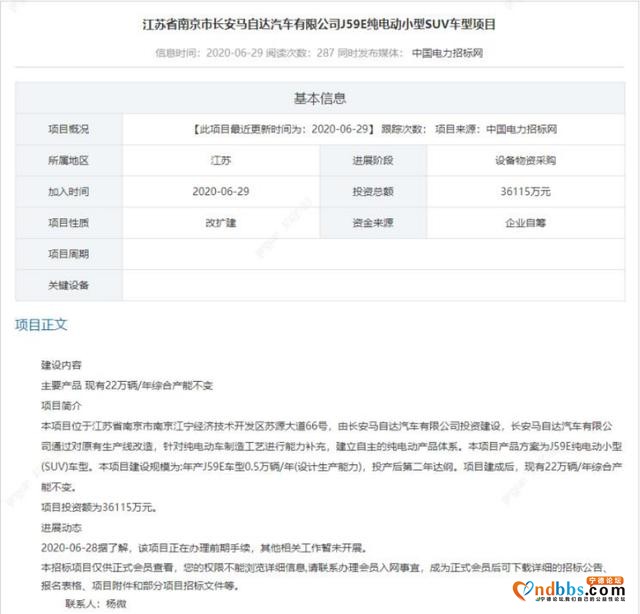Click the 资金来源 label cell

373,223
